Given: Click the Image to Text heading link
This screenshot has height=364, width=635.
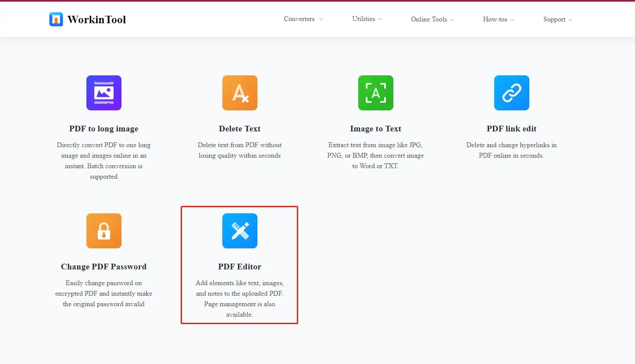Looking at the screenshot, I should [x=375, y=128].
